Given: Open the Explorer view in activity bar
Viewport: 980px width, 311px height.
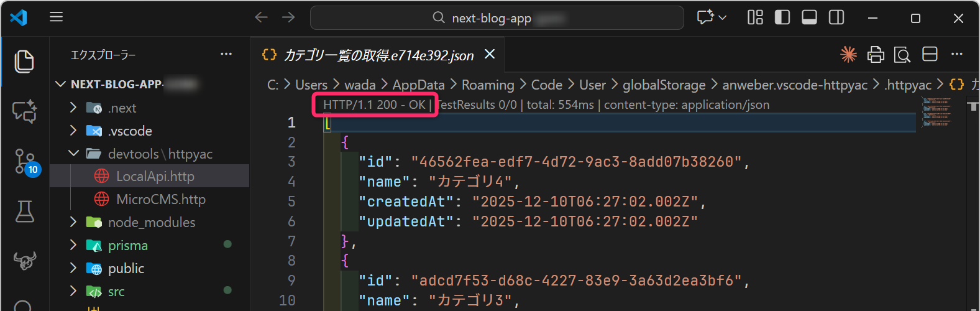Looking at the screenshot, I should [24, 62].
